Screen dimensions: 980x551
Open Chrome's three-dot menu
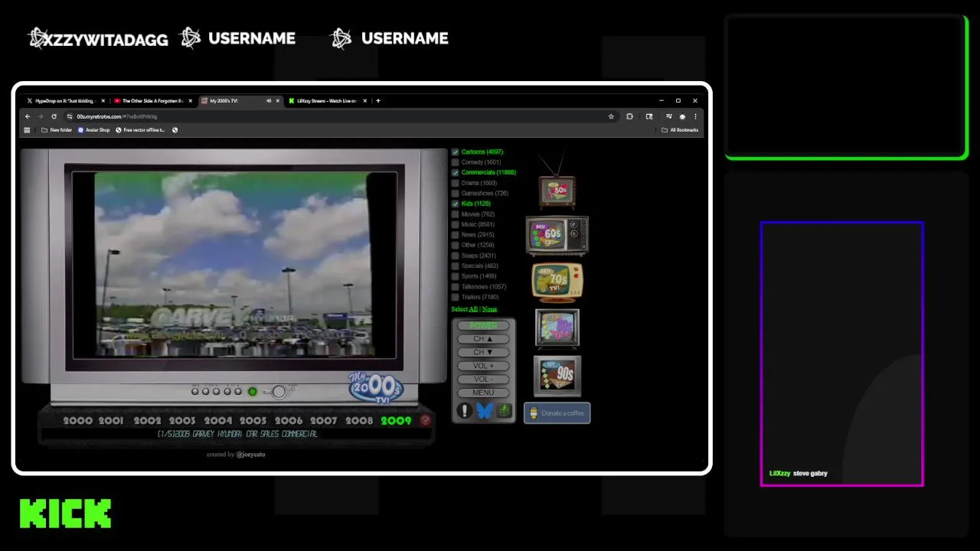(695, 116)
